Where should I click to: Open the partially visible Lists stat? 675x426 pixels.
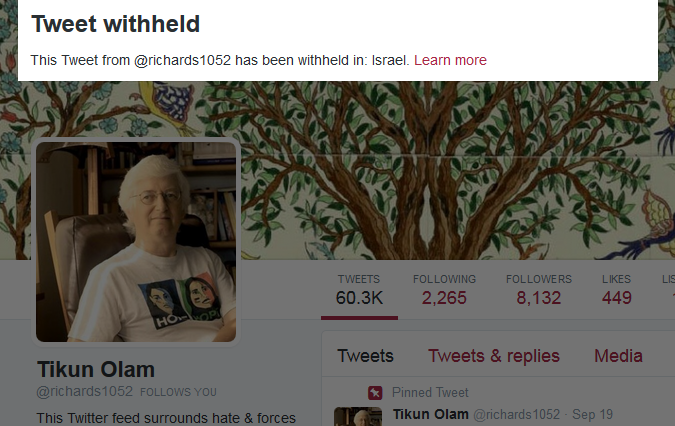point(668,290)
